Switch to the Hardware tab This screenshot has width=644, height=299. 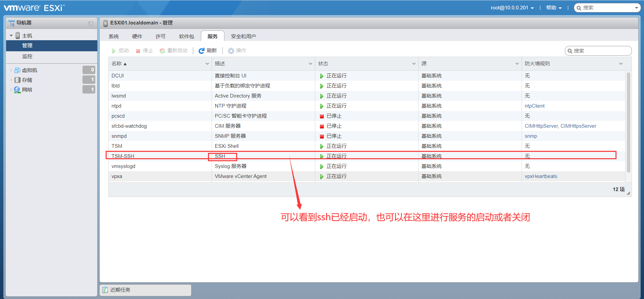tap(137, 36)
